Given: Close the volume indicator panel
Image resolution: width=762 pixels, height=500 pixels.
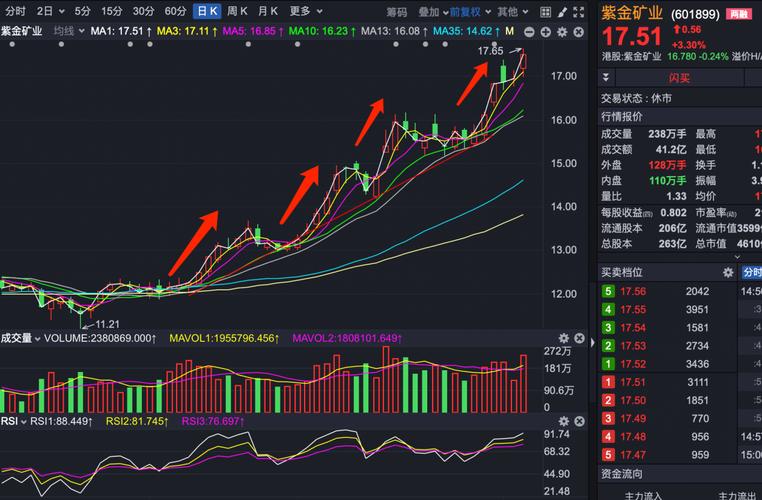Looking at the screenshot, I should point(579,338).
